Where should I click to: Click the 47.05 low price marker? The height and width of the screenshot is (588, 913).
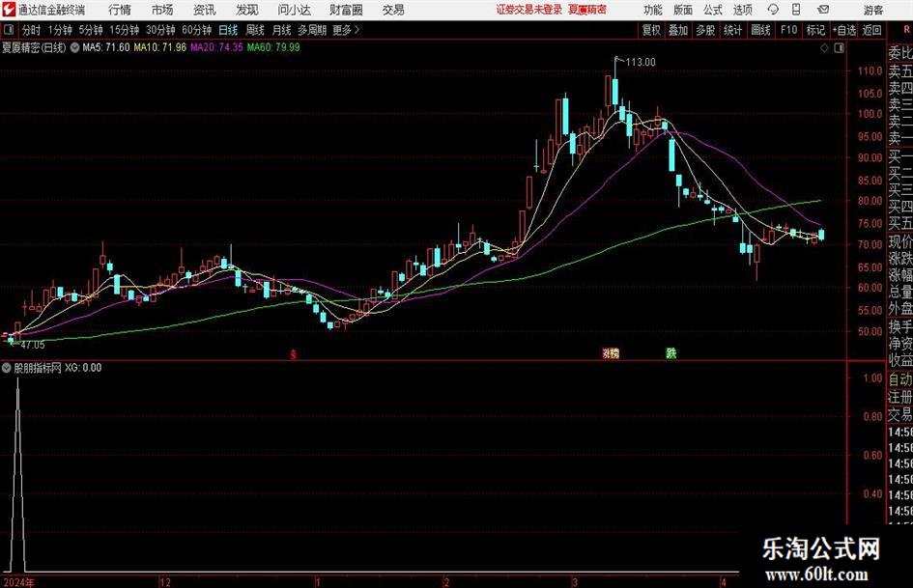coord(33,345)
